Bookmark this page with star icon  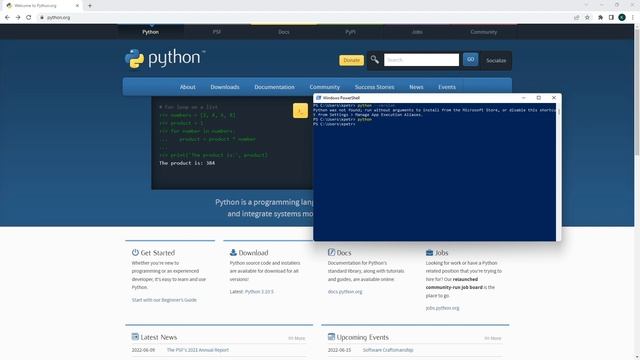(587, 18)
